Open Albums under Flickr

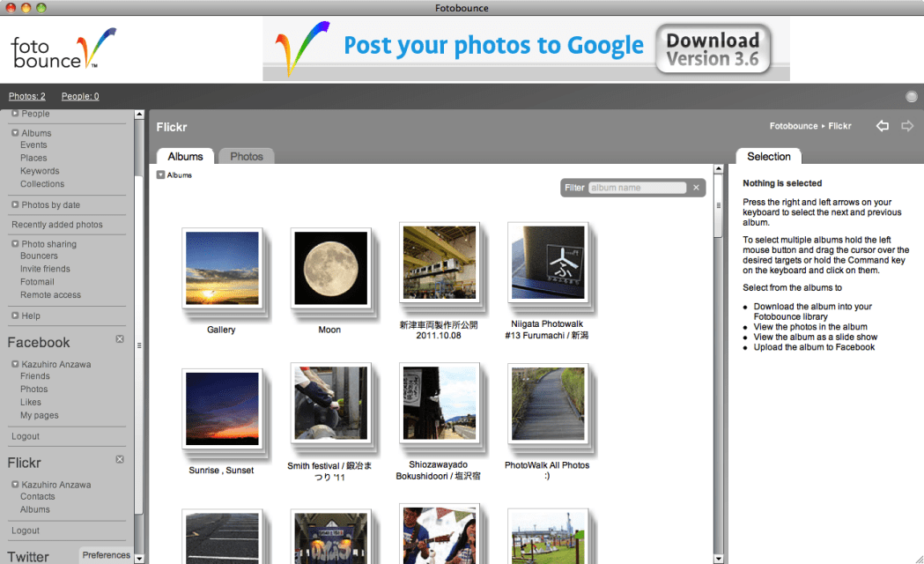pos(34,509)
